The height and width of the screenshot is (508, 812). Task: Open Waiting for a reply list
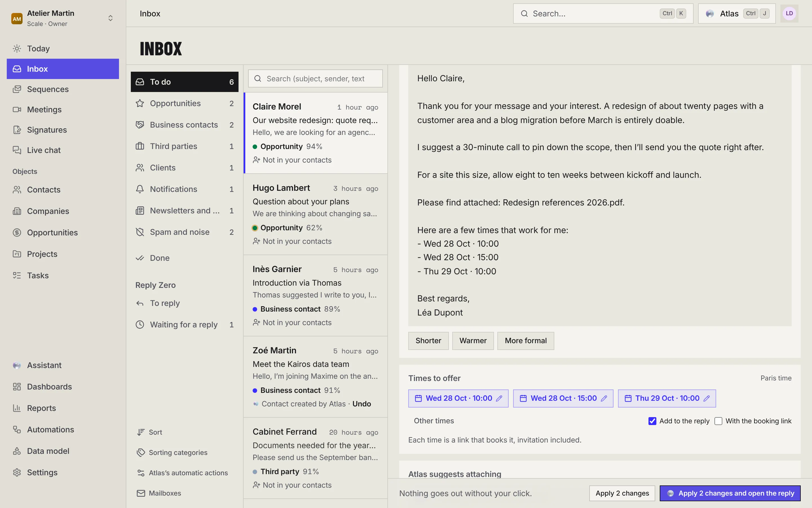(185, 325)
